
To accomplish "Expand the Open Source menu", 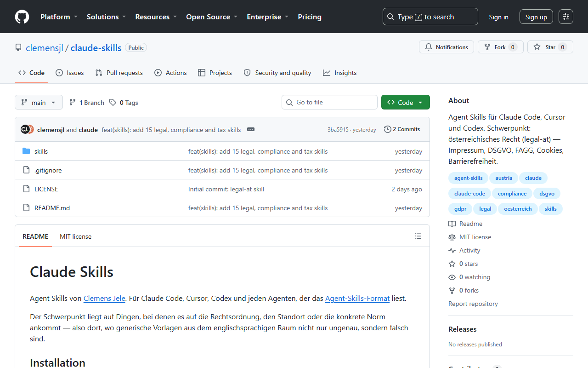I will (212, 17).
